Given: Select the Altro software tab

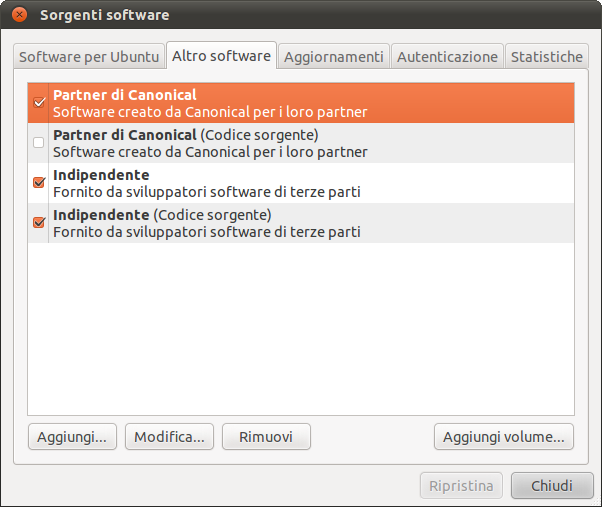Looking at the screenshot, I should pos(221,56).
